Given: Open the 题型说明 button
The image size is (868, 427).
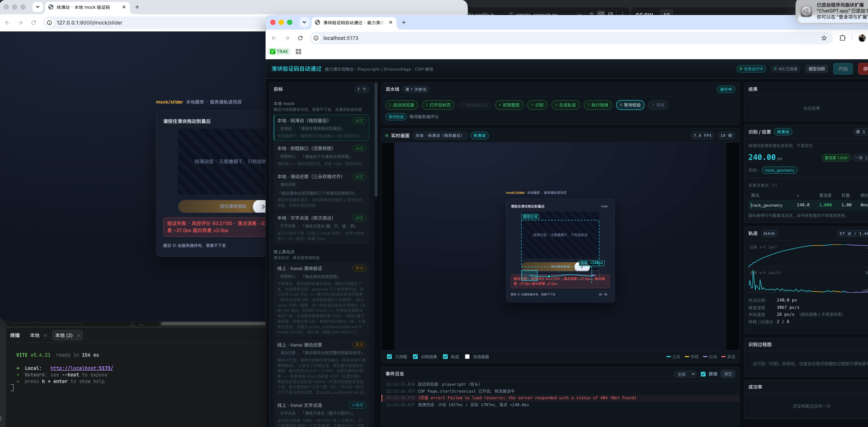Looking at the screenshot, I should coord(816,69).
